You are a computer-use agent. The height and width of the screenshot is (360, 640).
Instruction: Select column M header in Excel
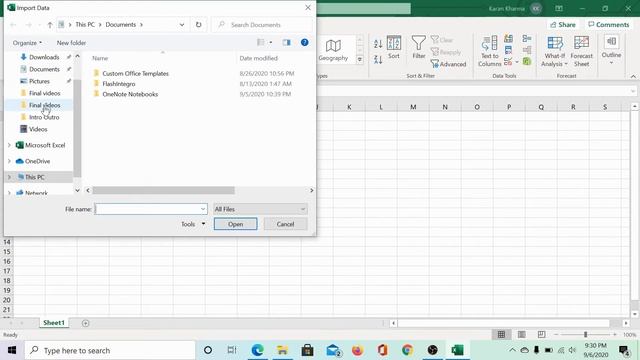click(x=413, y=107)
